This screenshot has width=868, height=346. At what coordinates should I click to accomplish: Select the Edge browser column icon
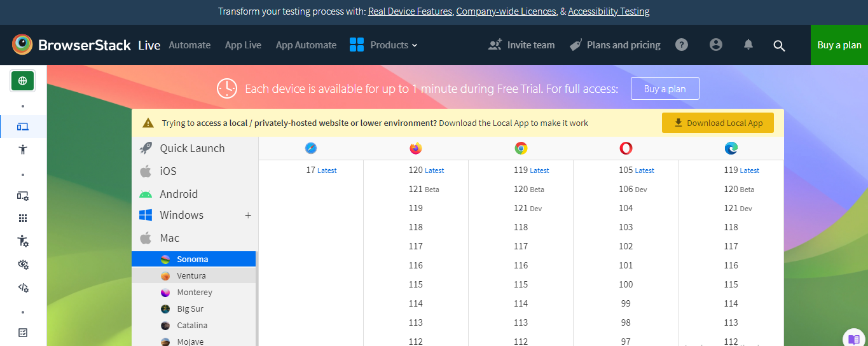[x=731, y=148]
